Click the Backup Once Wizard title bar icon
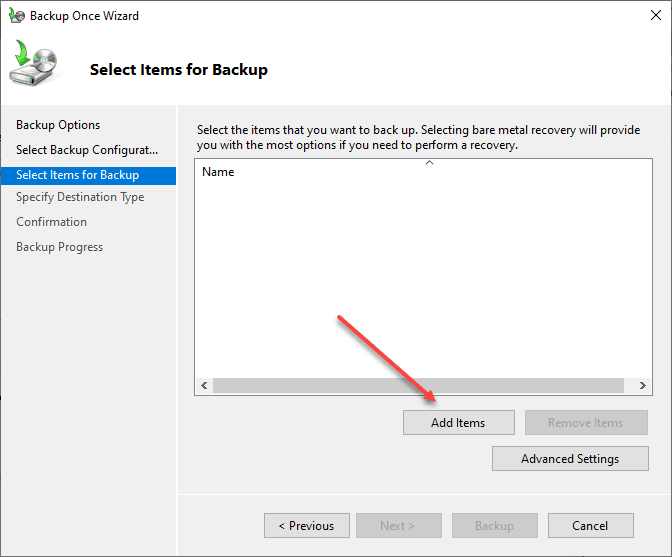This screenshot has width=672, height=557. click(x=16, y=16)
